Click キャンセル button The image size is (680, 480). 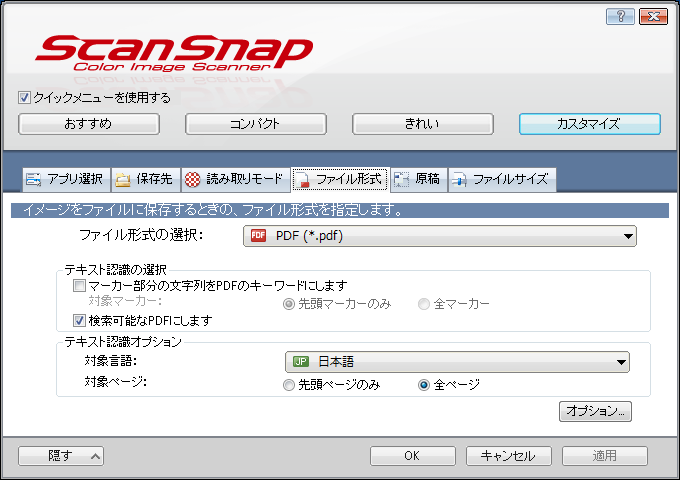click(x=509, y=456)
